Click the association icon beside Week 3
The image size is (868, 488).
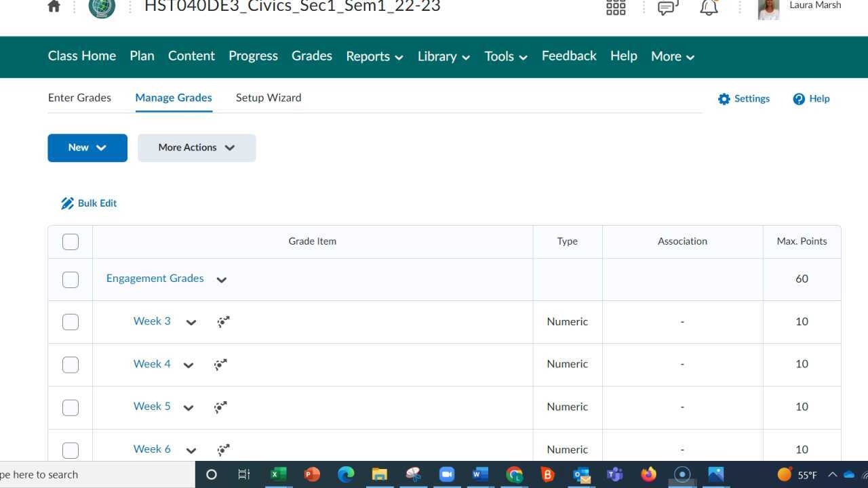point(223,321)
